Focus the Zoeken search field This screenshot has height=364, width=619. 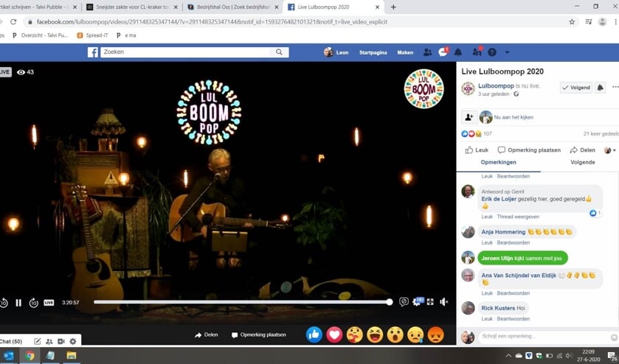click(185, 52)
